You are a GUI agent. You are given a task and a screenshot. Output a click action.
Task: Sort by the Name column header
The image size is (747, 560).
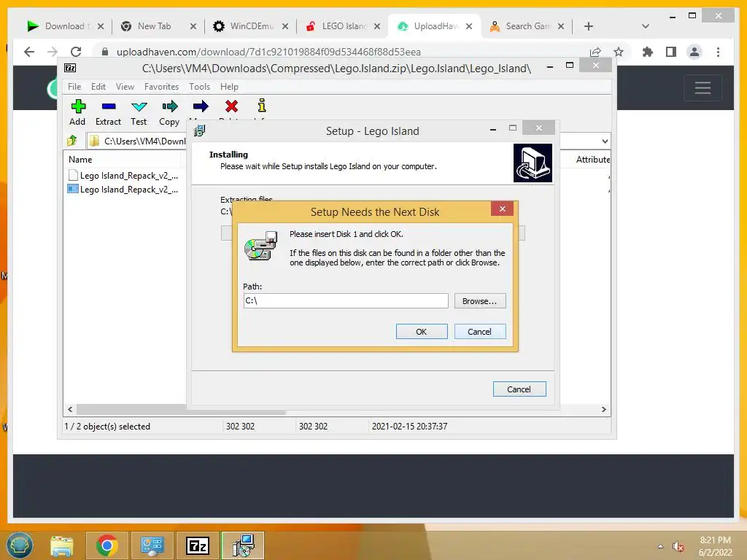tap(80, 160)
